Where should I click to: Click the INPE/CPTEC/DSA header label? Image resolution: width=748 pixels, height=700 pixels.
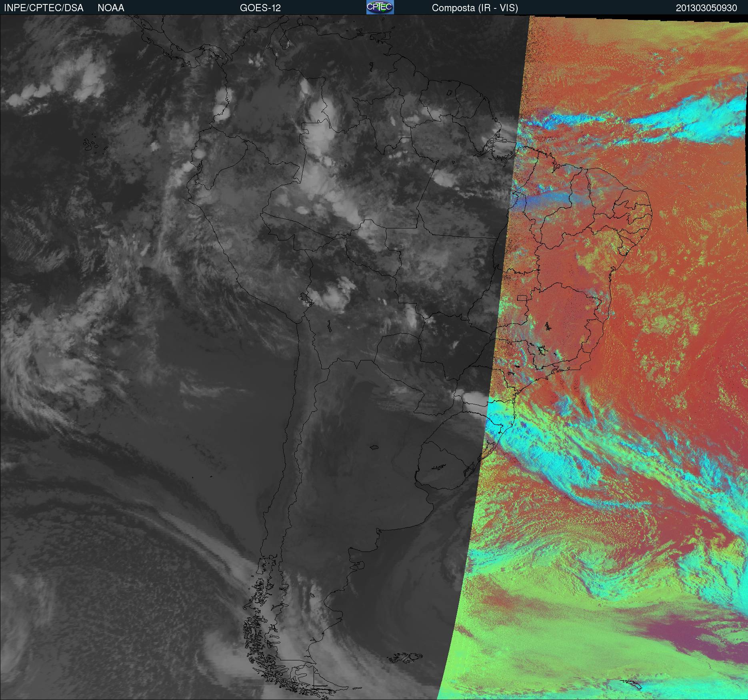[44, 8]
